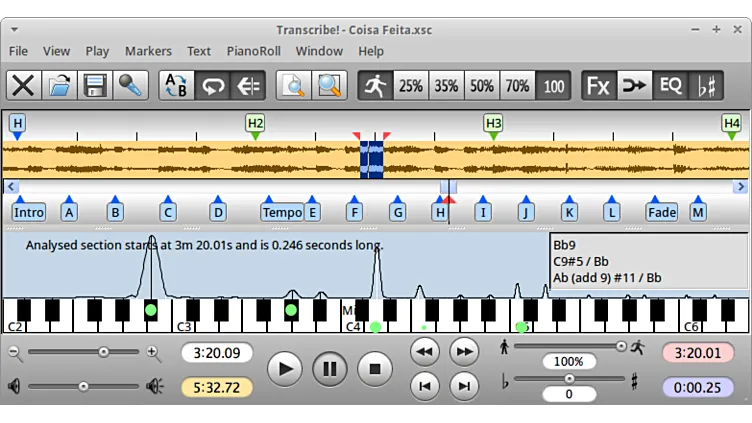Set playback speed to 25%
752x423 pixels.
coord(411,86)
